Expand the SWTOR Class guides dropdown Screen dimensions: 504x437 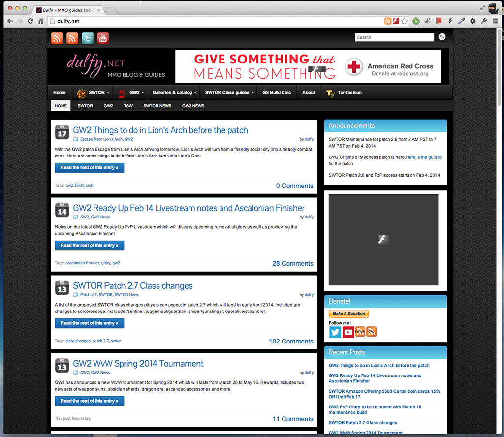(x=228, y=93)
